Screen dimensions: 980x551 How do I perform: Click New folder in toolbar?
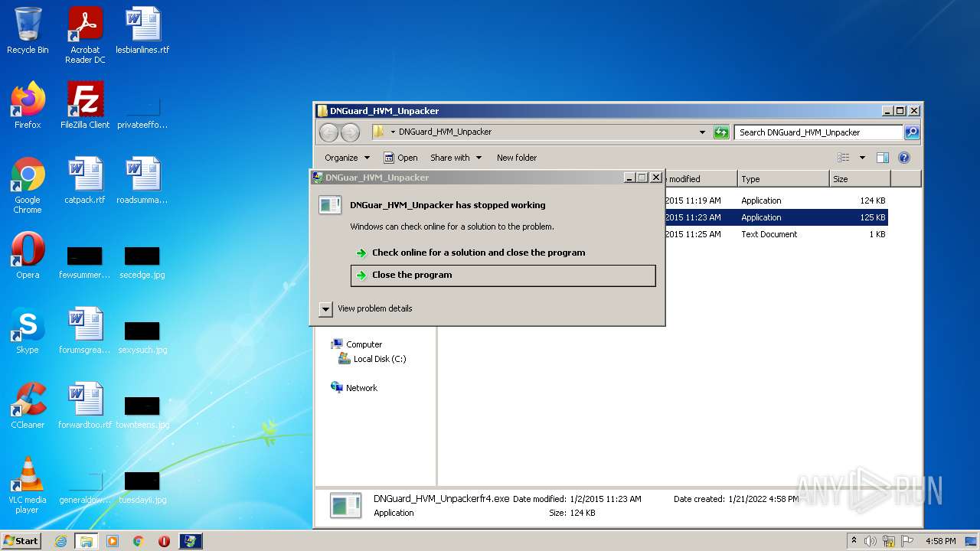[517, 158]
